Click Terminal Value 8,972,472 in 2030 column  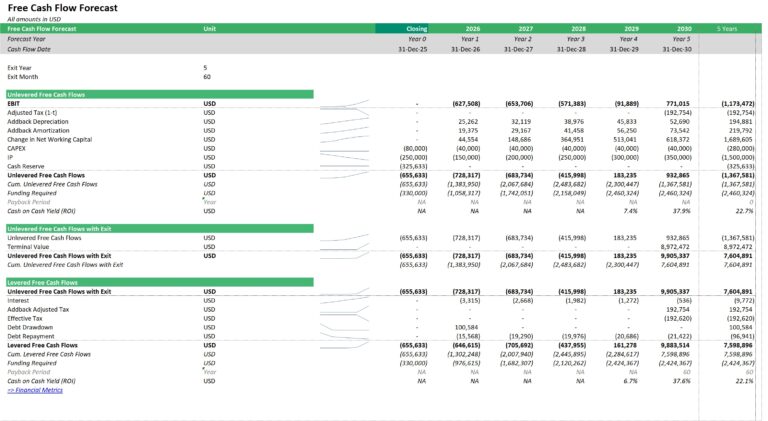675,247
